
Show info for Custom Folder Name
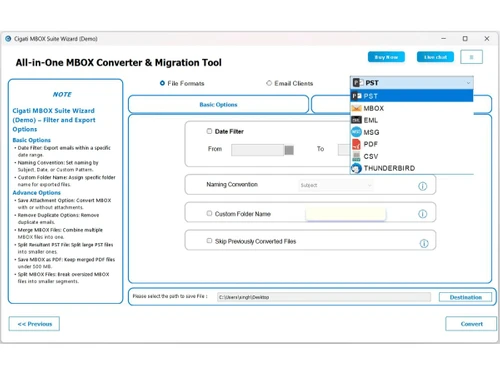(422, 214)
